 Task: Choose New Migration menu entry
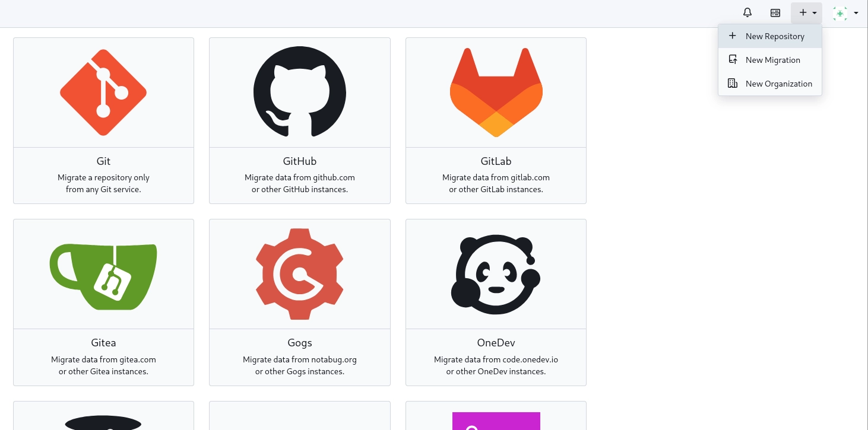coord(772,60)
